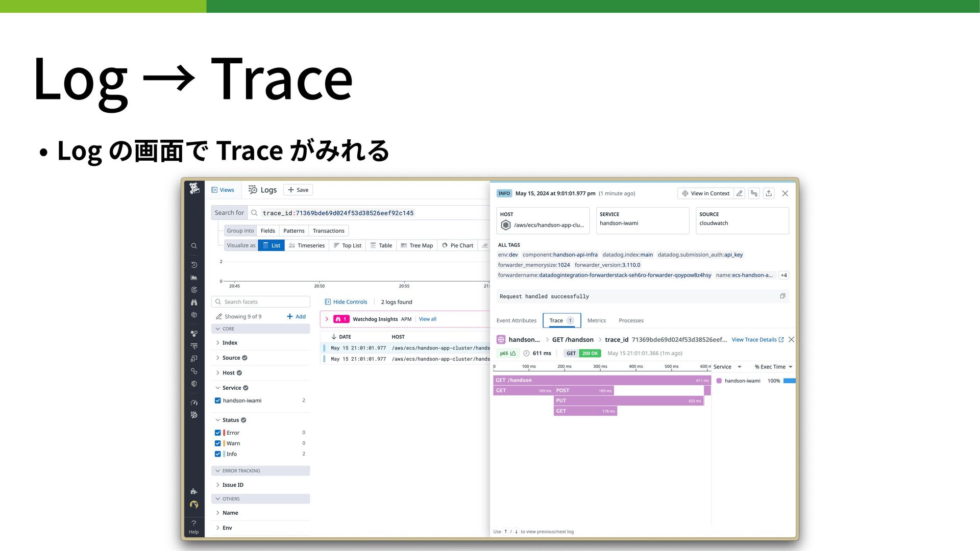
Task: Uncheck the Info status checkbox
Action: [218, 454]
